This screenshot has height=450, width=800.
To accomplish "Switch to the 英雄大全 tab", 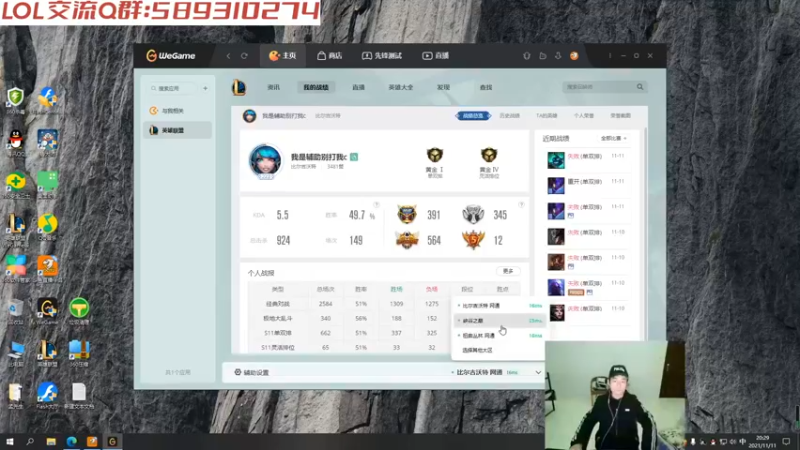I will click(401, 87).
